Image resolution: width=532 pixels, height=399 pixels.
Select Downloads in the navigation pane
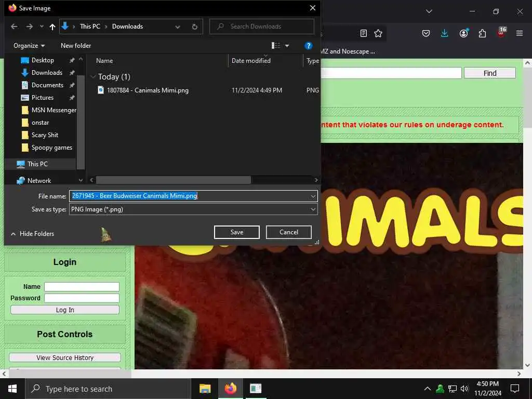click(x=47, y=73)
